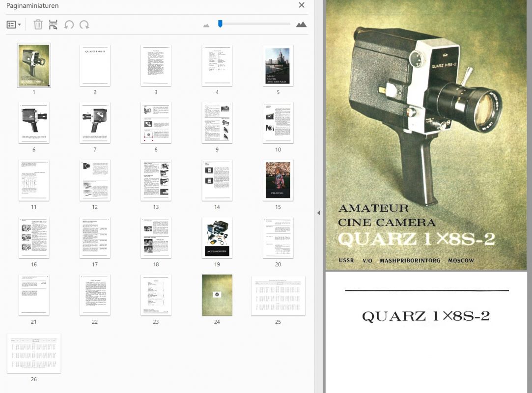
Task: Rotate pages counterclockwise
Action: point(69,25)
